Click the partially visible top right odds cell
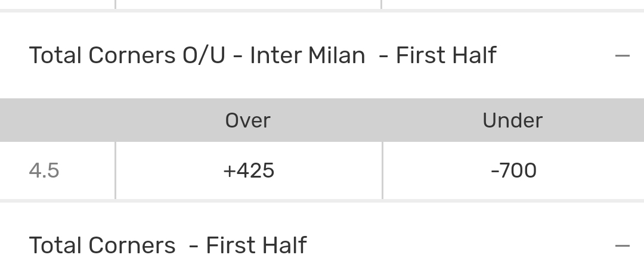 pyautogui.click(x=513, y=4)
